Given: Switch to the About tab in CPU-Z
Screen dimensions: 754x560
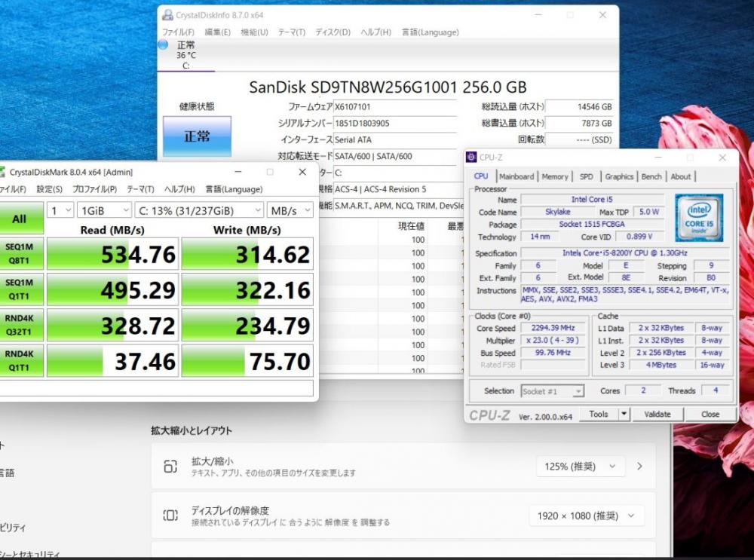Looking at the screenshot, I should click(680, 176).
